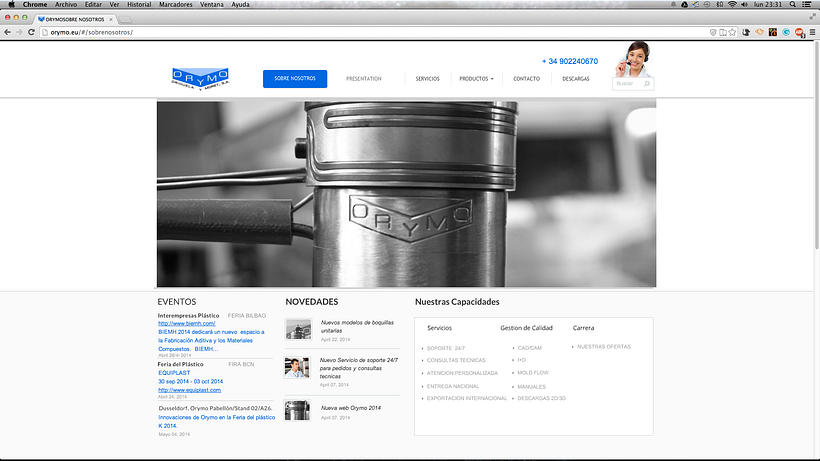
Task: Open NUESTRAS OFERTAS under Carrera
Action: [603, 347]
